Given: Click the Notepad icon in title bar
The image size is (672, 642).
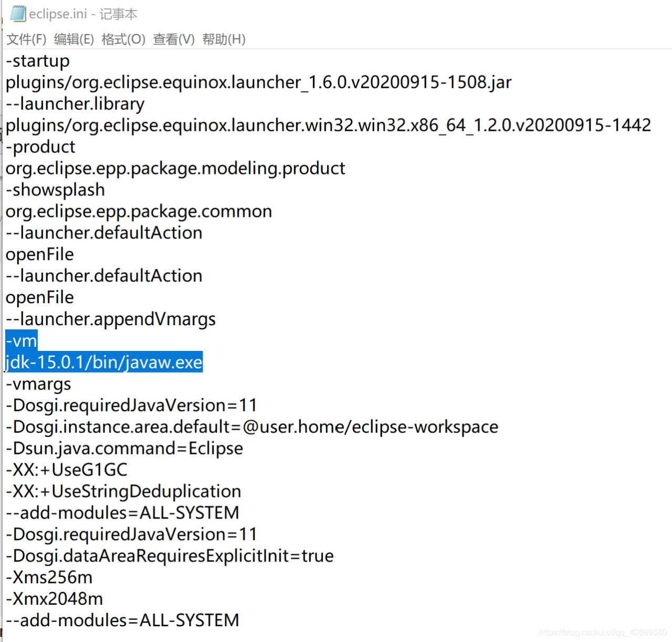Looking at the screenshot, I should (x=18, y=13).
